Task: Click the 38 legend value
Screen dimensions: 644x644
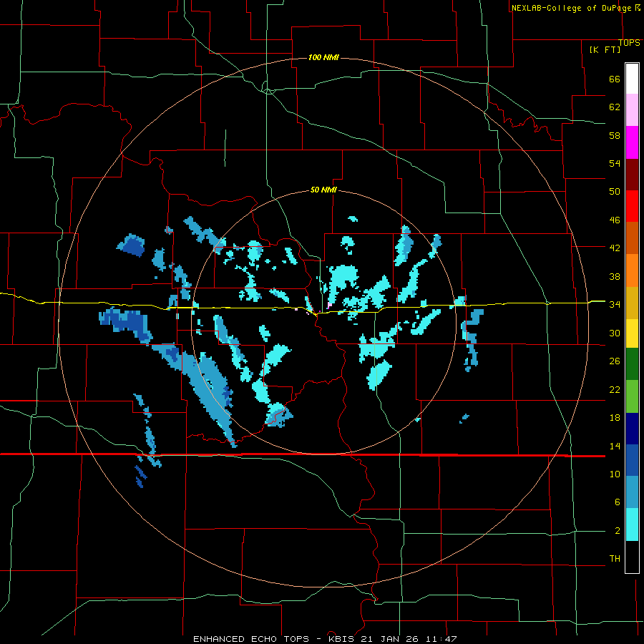Action: [615, 277]
